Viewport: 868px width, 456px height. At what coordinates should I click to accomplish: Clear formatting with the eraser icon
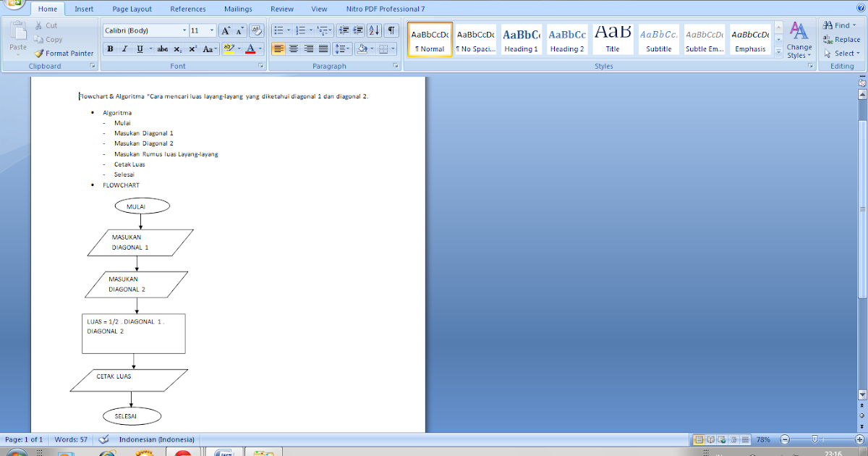point(256,30)
